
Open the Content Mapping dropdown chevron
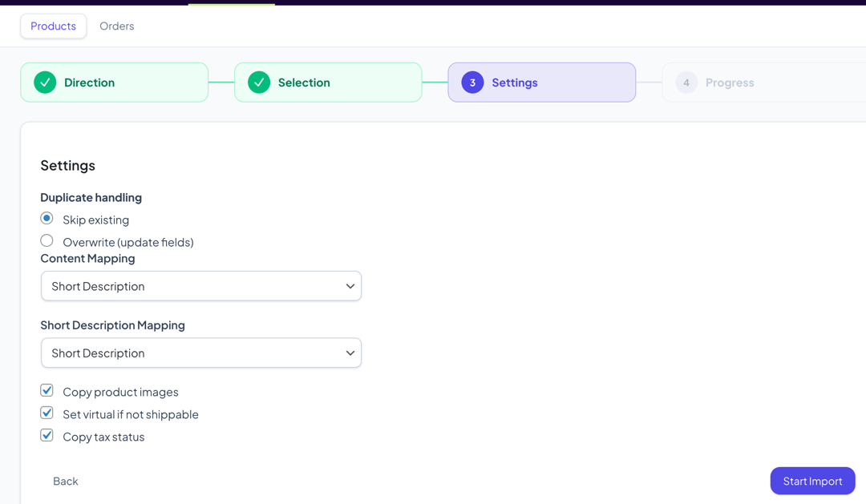(x=350, y=286)
